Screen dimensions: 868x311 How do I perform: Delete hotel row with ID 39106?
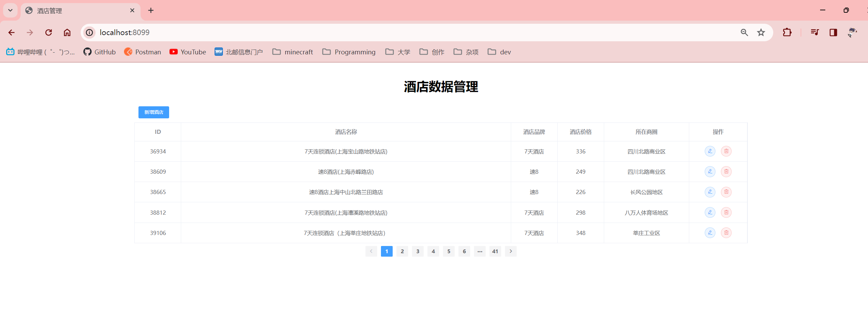pyautogui.click(x=726, y=233)
